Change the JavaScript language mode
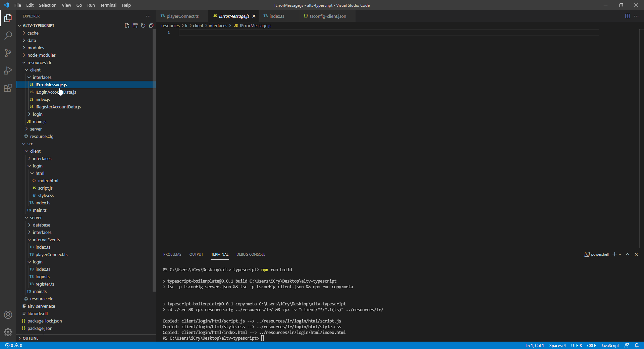The width and height of the screenshot is (644, 349). [x=610, y=345]
